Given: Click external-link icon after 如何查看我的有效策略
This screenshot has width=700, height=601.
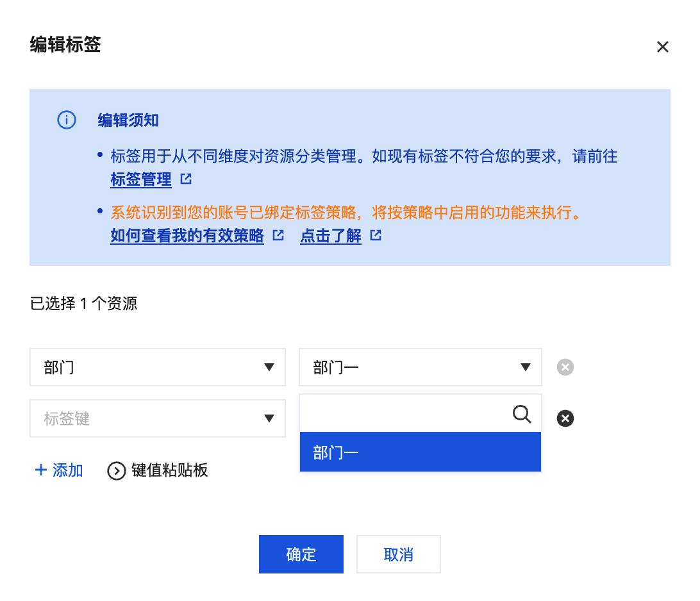Looking at the screenshot, I should pyautogui.click(x=278, y=235).
